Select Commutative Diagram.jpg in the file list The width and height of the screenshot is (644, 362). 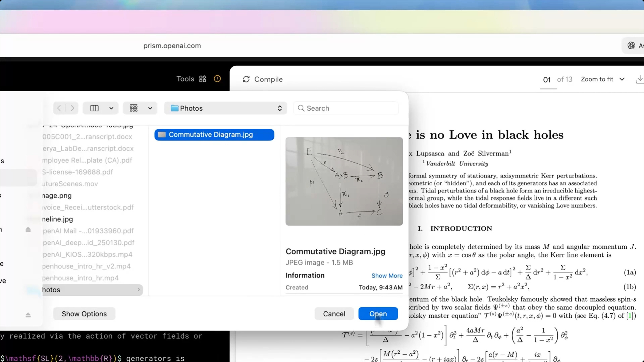click(214, 134)
